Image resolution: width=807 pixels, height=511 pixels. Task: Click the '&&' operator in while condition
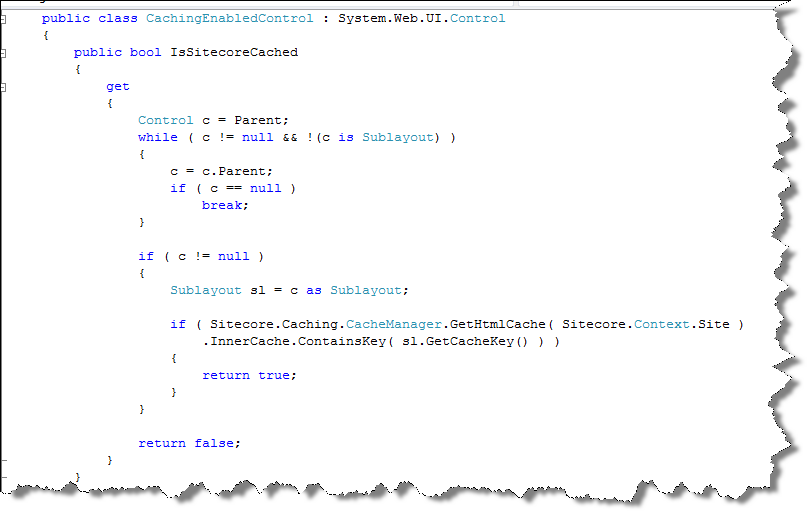tap(290, 137)
